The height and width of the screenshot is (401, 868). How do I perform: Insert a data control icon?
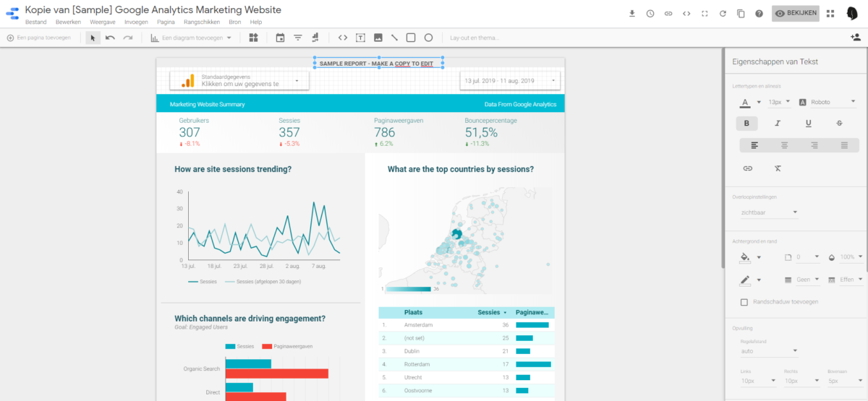click(x=315, y=38)
